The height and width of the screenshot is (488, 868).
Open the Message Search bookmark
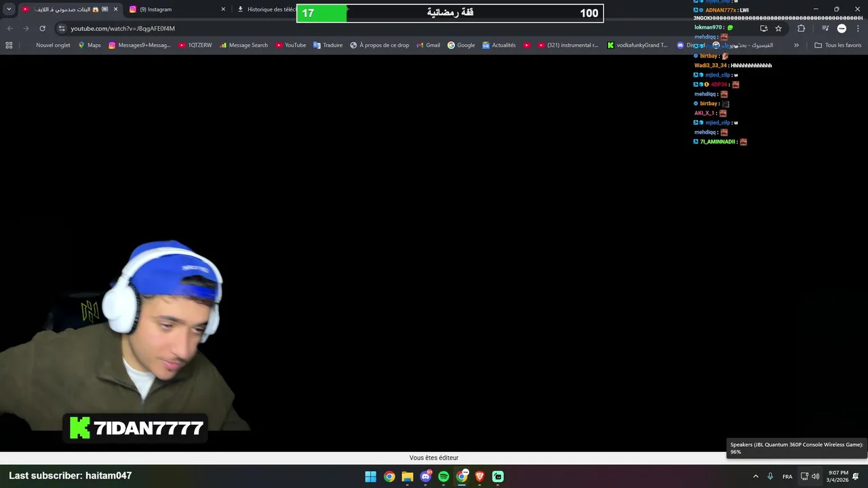click(243, 45)
